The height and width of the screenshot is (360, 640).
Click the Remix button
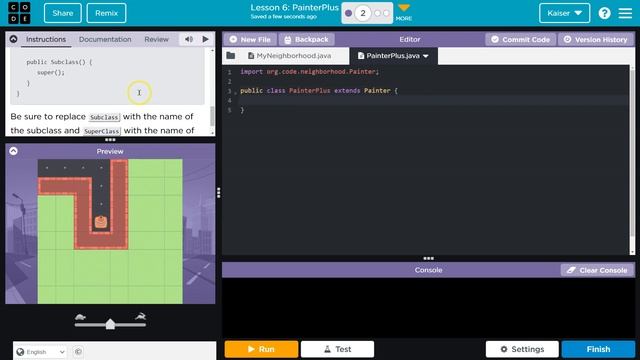click(x=107, y=13)
